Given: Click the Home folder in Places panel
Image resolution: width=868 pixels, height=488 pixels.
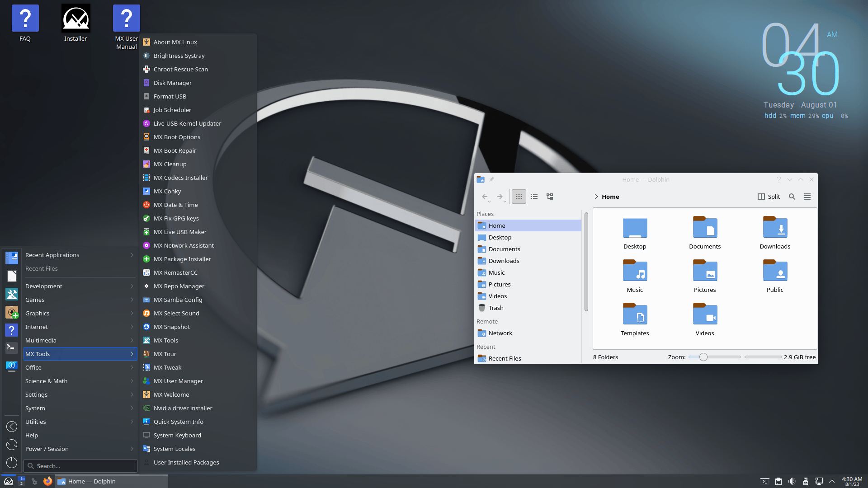Looking at the screenshot, I should [x=497, y=225].
